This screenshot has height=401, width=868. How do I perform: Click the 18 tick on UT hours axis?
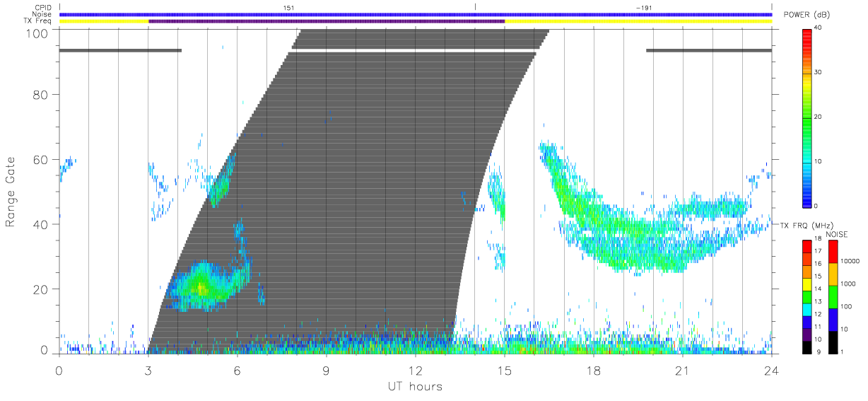[x=594, y=370]
